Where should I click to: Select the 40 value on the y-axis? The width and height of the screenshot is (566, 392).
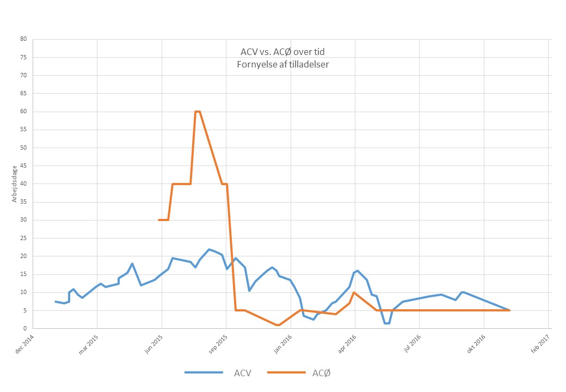tap(24, 184)
